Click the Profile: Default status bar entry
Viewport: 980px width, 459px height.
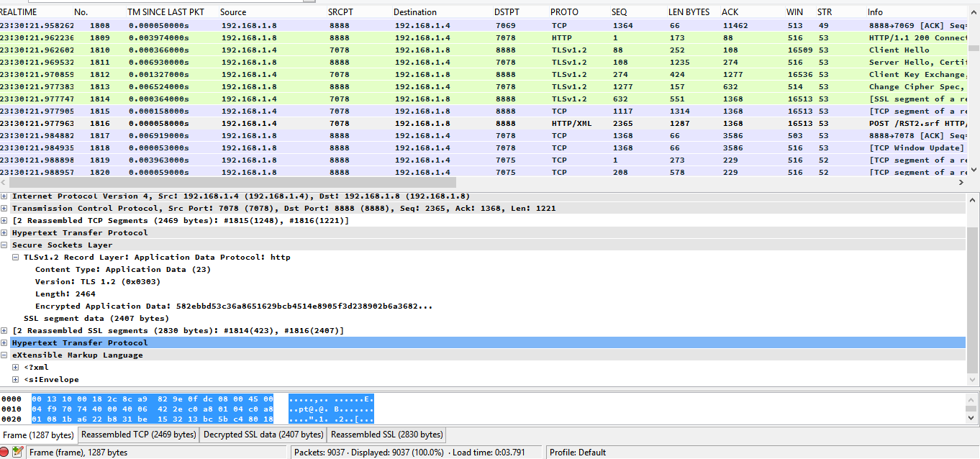click(x=578, y=453)
